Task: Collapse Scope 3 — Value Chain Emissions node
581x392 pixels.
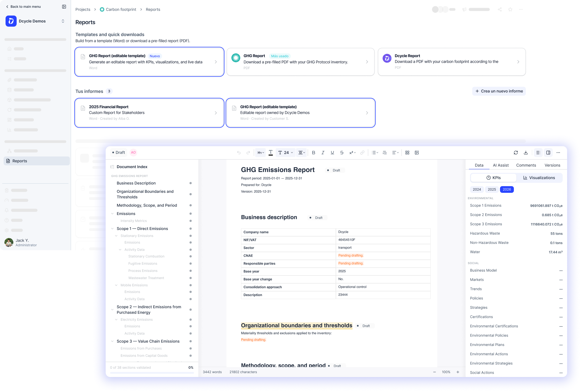Action: tap(112, 341)
